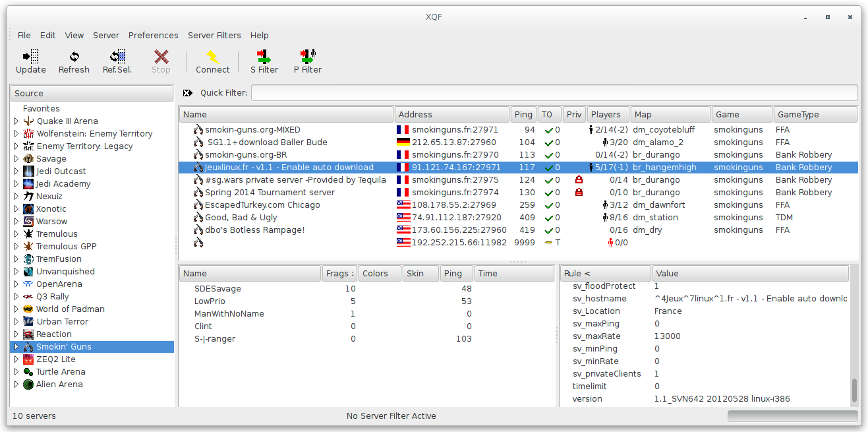Open the Edit menu

(47, 36)
